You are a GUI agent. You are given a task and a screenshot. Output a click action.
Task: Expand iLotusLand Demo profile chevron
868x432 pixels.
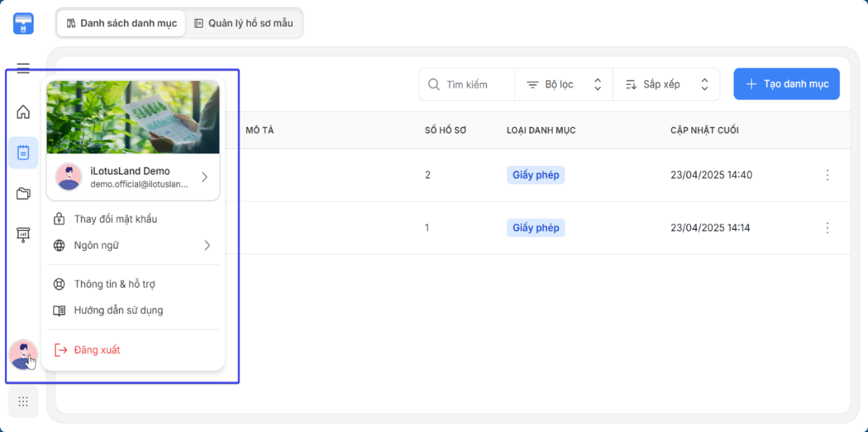click(x=204, y=177)
